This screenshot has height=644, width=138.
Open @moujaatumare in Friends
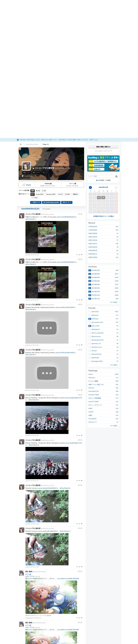tap(97, 322)
